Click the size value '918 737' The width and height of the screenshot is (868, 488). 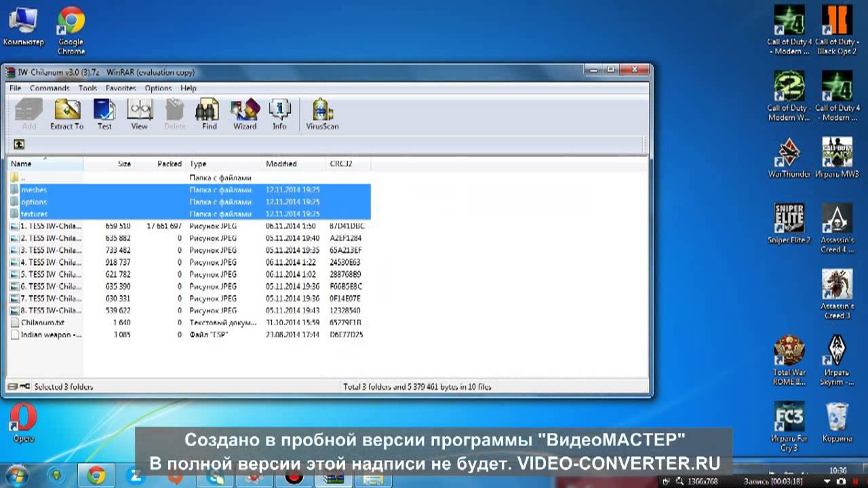tap(118, 262)
